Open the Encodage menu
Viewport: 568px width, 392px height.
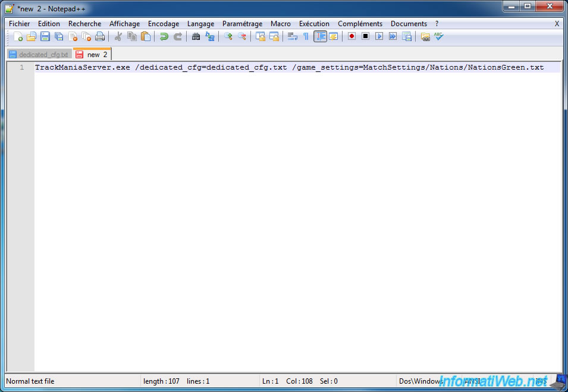164,24
